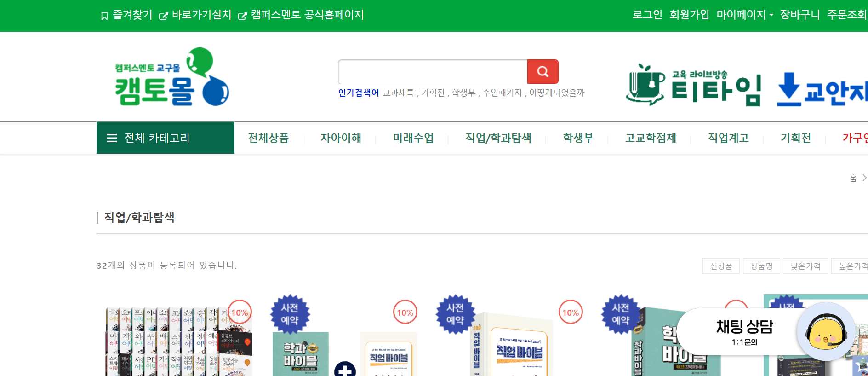Open the hamburger menu icon in 전체 카테고리

112,138
